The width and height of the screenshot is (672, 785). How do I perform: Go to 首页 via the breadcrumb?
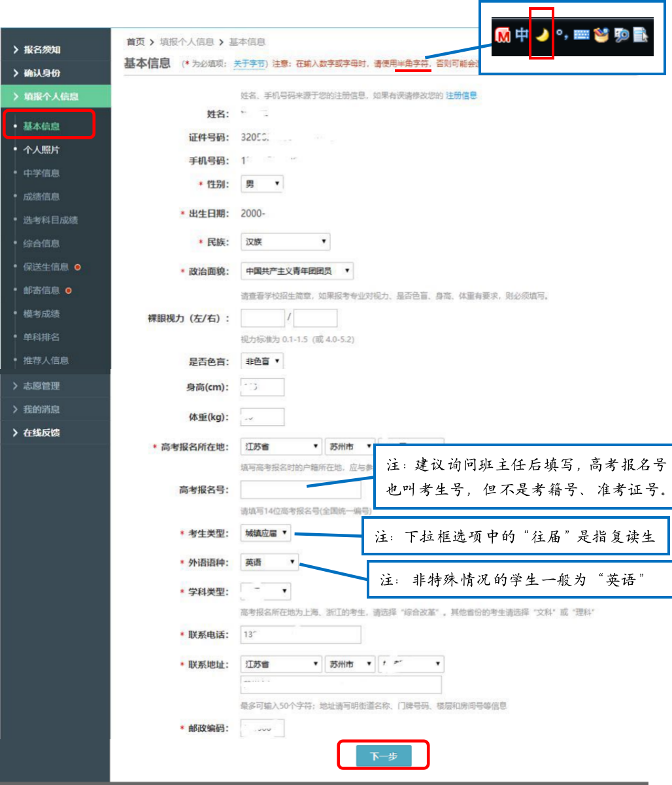point(134,41)
